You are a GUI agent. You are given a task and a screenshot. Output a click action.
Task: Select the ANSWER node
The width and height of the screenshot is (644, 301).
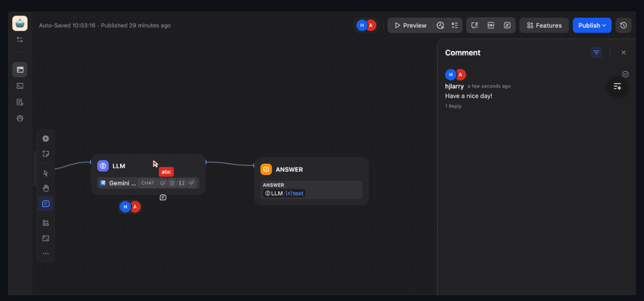click(x=311, y=169)
